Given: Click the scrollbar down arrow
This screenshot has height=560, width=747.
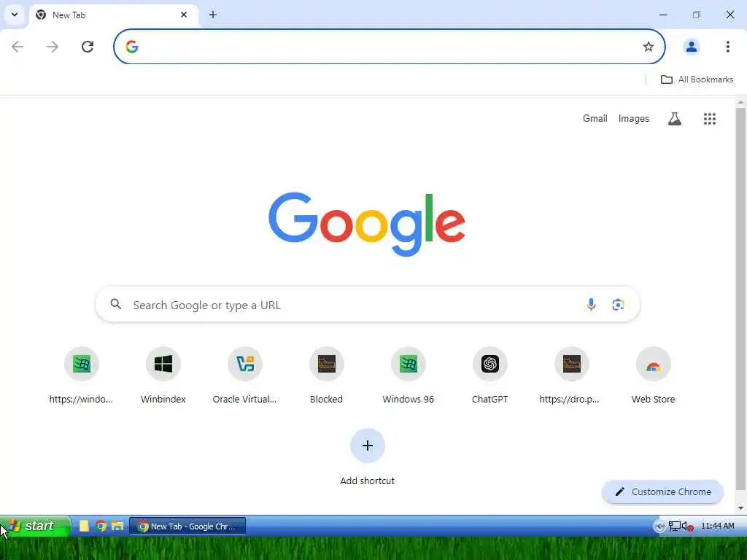Looking at the screenshot, I should [x=741, y=508].
